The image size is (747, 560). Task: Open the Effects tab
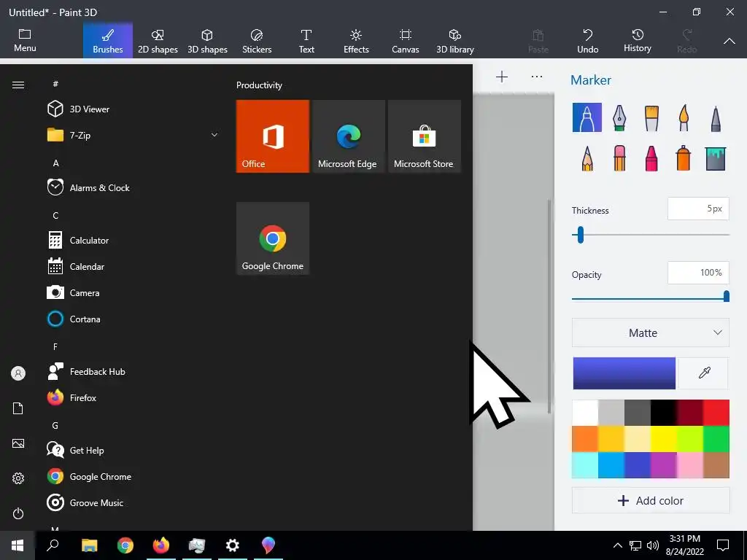pyautogui.click(x=356, y=41)
